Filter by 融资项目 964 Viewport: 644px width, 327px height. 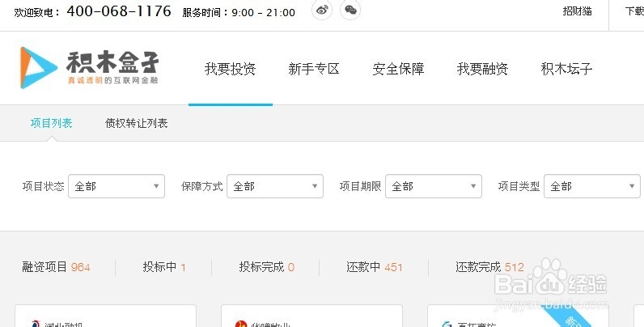tap(57, 267)
